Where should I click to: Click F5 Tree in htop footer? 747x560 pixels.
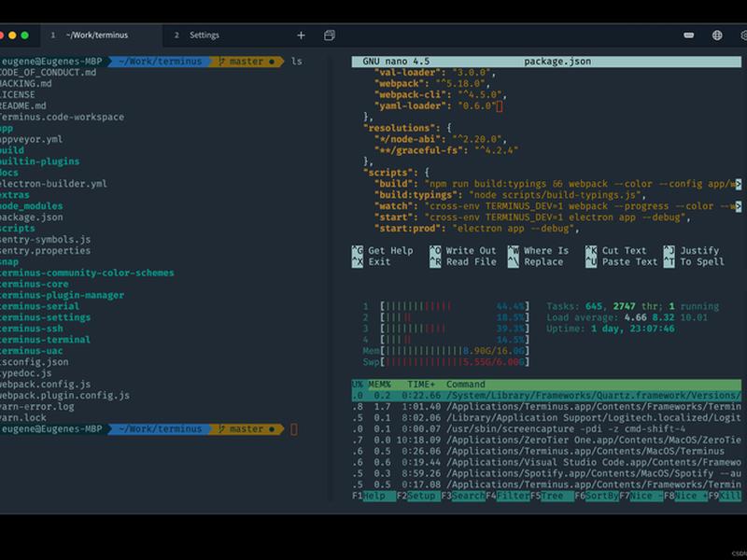coord(552,496)
